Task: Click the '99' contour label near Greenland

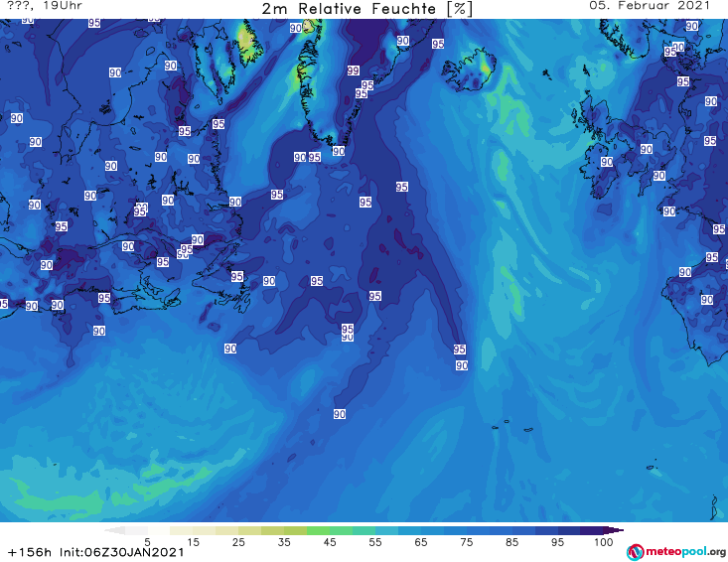Action: click(353, 70)
